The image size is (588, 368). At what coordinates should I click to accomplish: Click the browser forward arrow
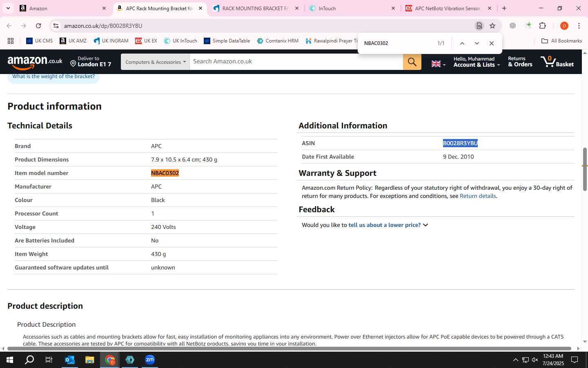click(24, 26)
